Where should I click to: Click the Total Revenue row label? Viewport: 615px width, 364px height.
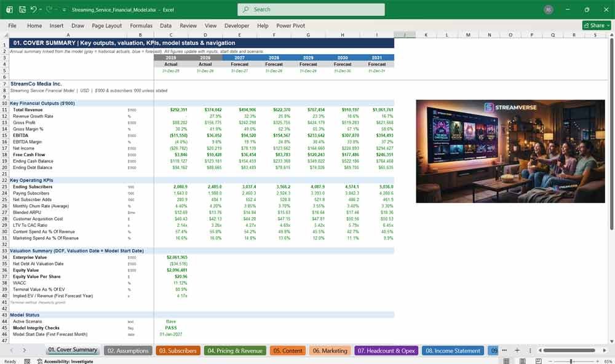(x=28, y=110)
